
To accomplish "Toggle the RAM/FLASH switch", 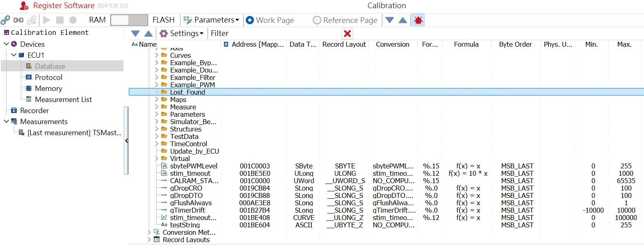I will pos(129,20).
